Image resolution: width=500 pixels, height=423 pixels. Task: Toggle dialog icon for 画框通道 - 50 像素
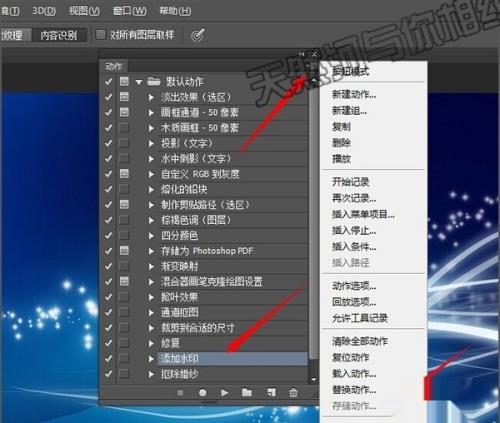(124, 112)
